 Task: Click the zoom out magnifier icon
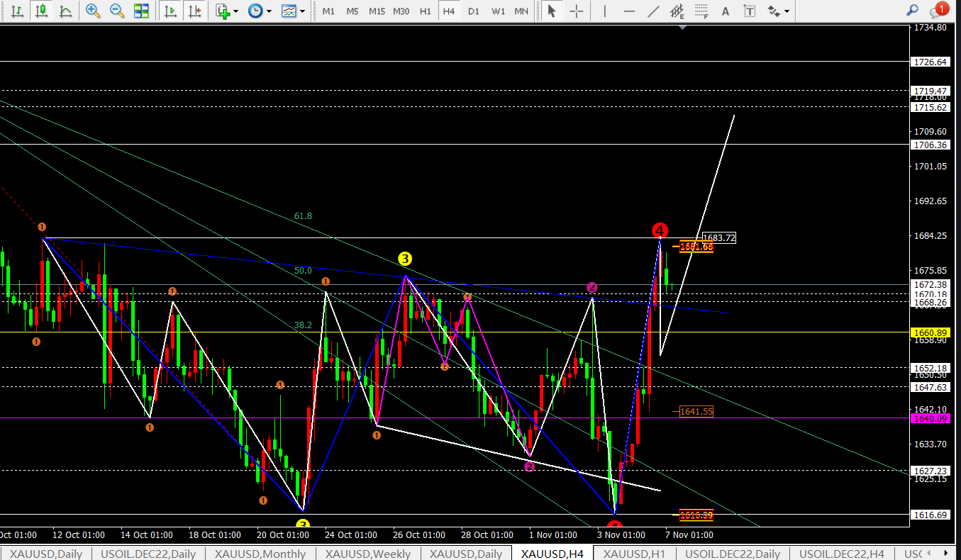117,11
